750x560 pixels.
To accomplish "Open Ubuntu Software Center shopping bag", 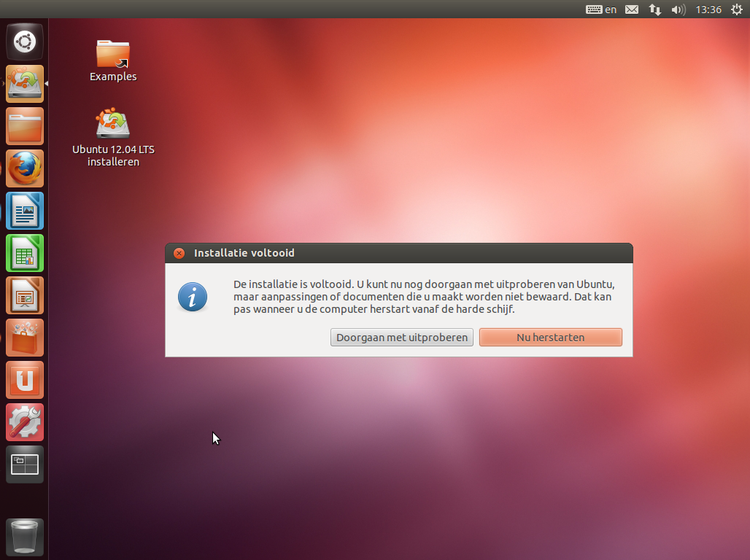I will [x=25, y=338].
